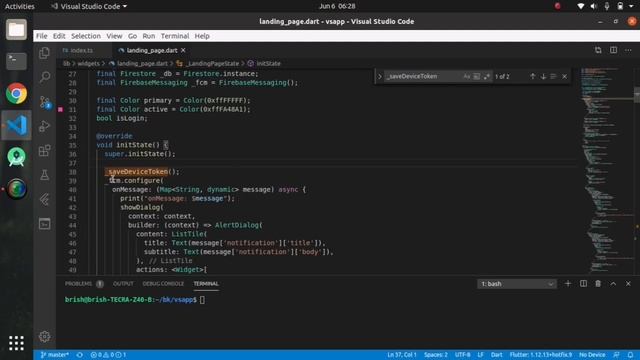Close the landing_page.dart tab
640x360 pixels.
(183, 50)
